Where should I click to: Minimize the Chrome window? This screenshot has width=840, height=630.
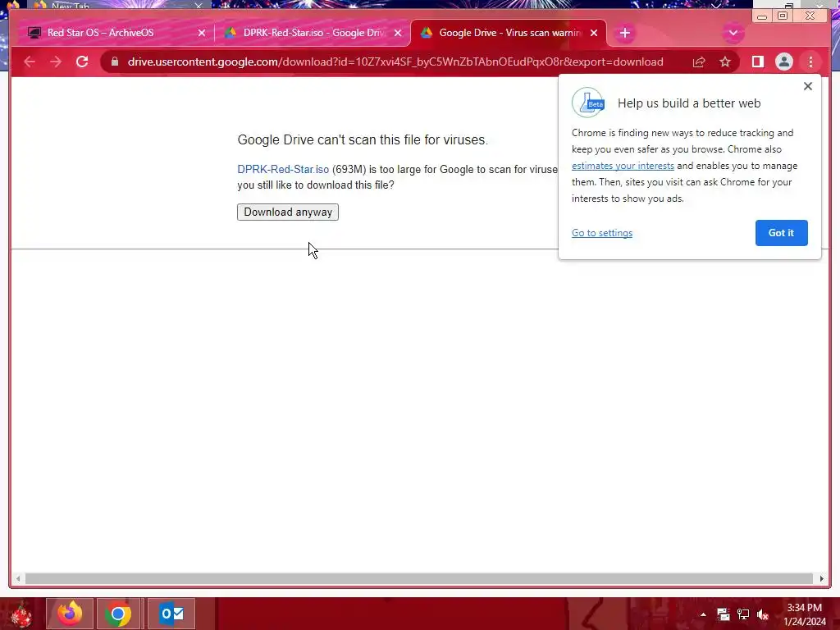pyautogui.click(x=762, y=16)
